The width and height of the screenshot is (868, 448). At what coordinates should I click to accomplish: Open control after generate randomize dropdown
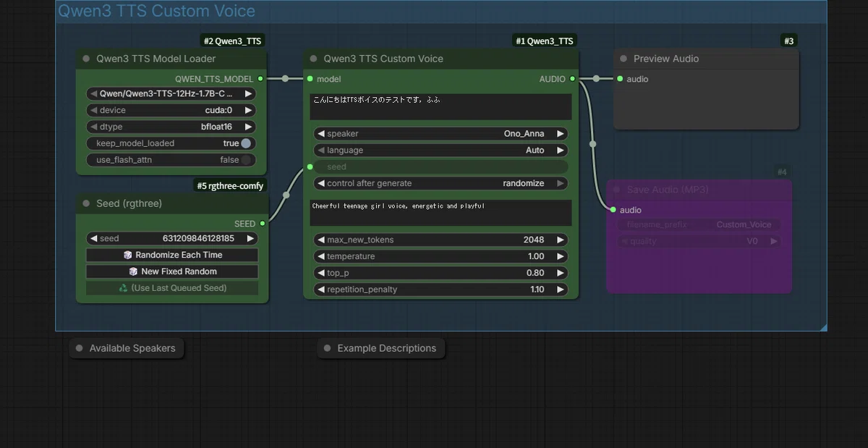(x=441, y=183)
